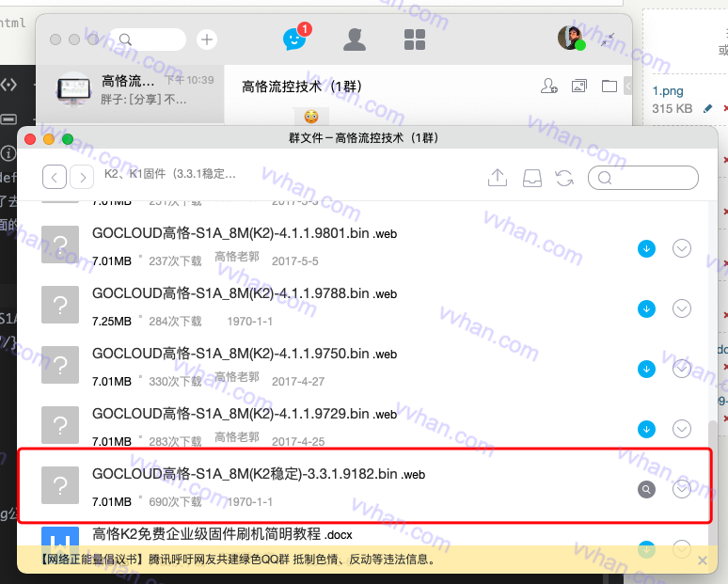Close the yellow 网络正能量倡议书 notice banner

tap(703, 560)
